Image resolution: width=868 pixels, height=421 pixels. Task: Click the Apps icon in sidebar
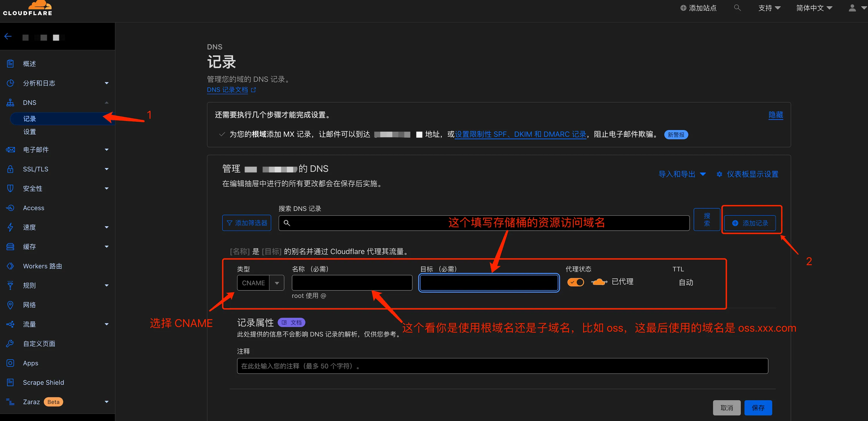click(x=10, y=363)
